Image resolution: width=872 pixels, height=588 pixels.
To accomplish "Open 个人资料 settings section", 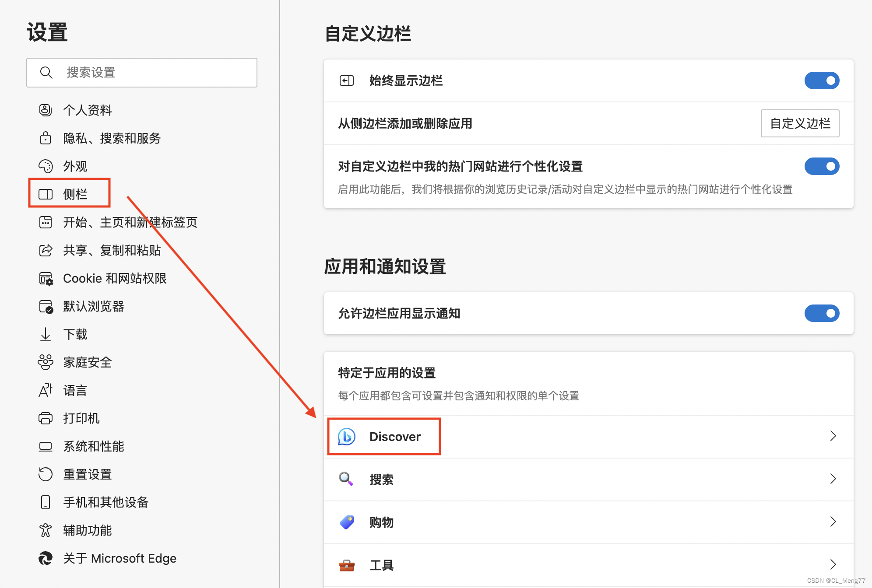I will [x=88, y=110].
